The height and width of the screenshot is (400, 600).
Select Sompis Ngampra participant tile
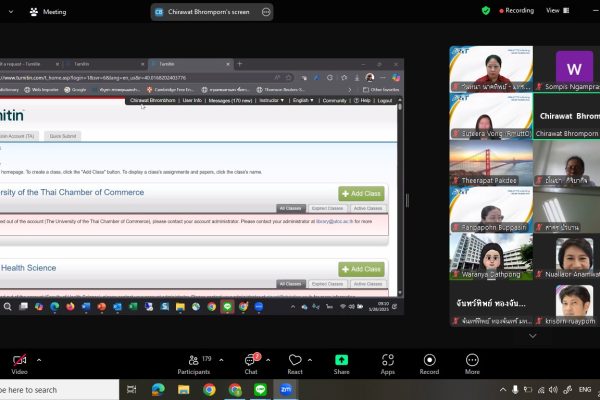(x=567, y=69)
